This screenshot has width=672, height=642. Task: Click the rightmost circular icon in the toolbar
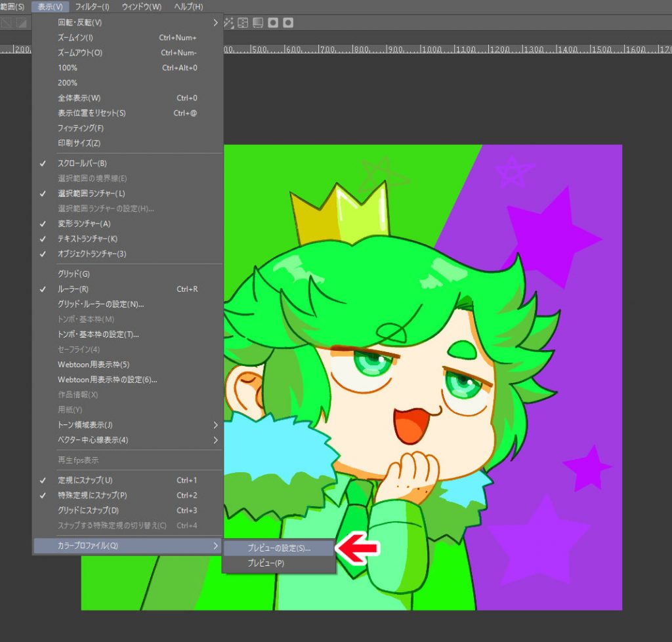[x=288, y=23]
